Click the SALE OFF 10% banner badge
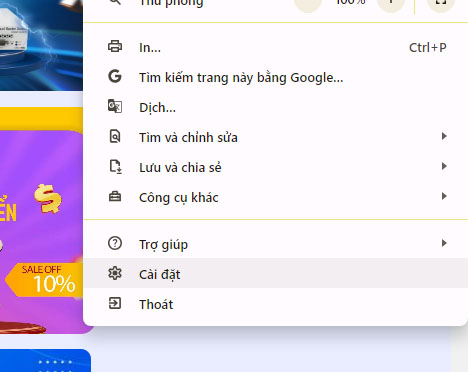This screenshot has width=468, height=372. [x=44, y=279]
